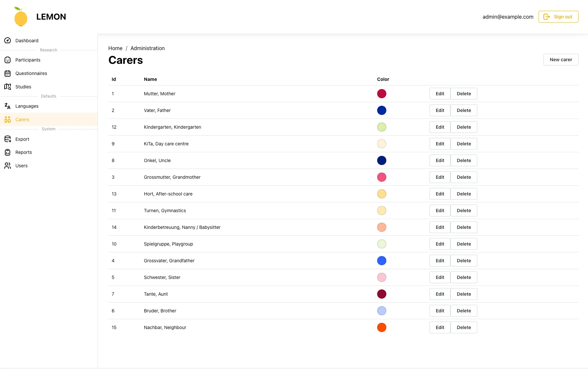Sort the table by the Id column
Viewport: 588px width, 369px height.
(113, 79)
